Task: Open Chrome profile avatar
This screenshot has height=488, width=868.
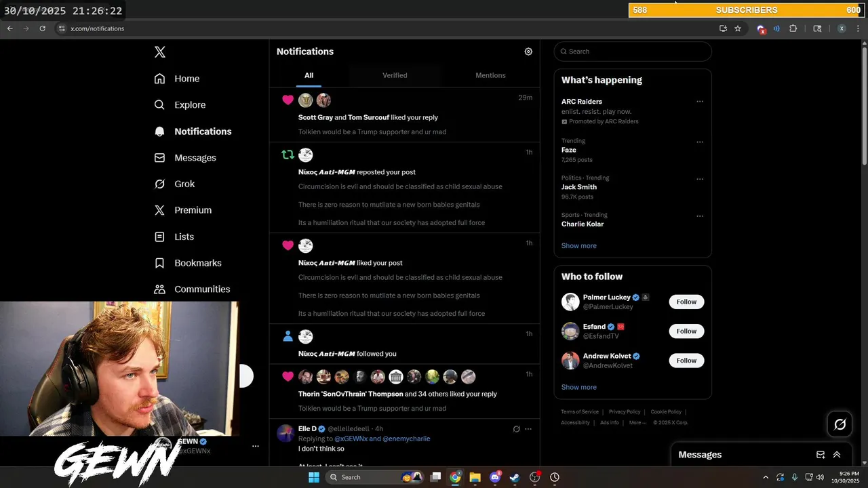Action: pyautogui.click(x=842, y=28)
